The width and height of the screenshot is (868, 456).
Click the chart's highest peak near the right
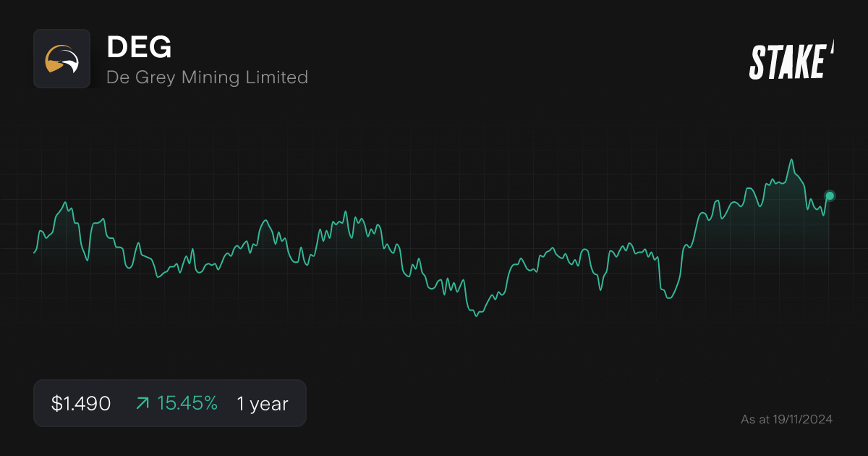pos(791,159)
